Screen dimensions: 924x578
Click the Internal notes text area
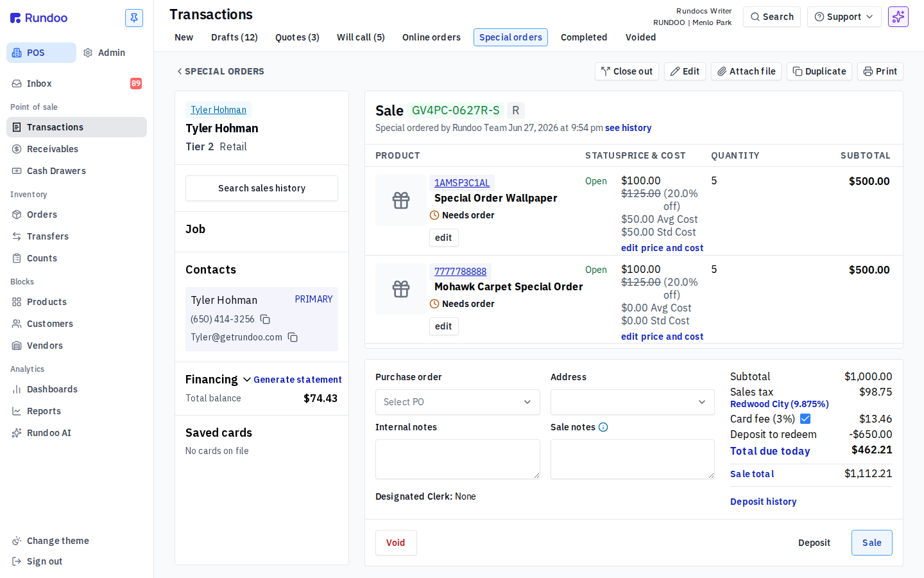tap(458, 459)
